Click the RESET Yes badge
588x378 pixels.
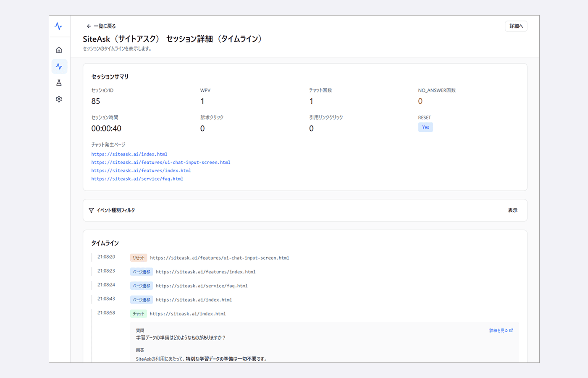pyautogui.click(x=425, y=127)
